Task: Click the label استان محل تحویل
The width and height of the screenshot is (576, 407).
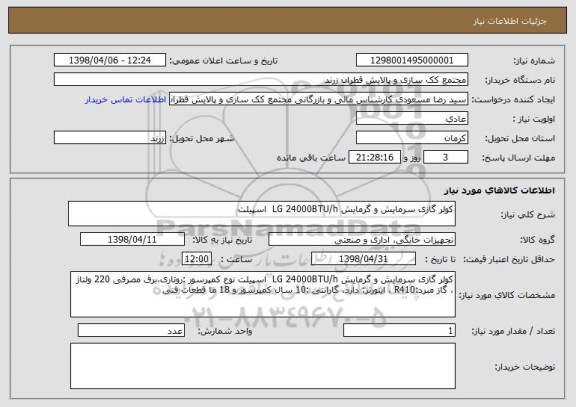Action: [x=520, y=138]
